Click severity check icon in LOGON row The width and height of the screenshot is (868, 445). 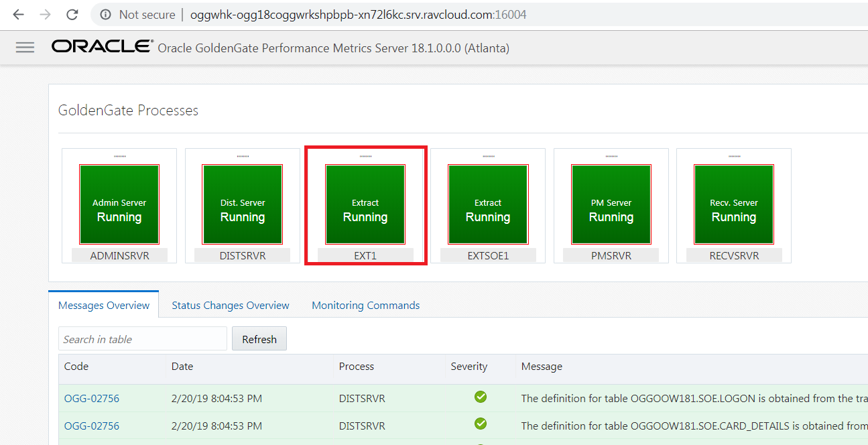[481, 397]
